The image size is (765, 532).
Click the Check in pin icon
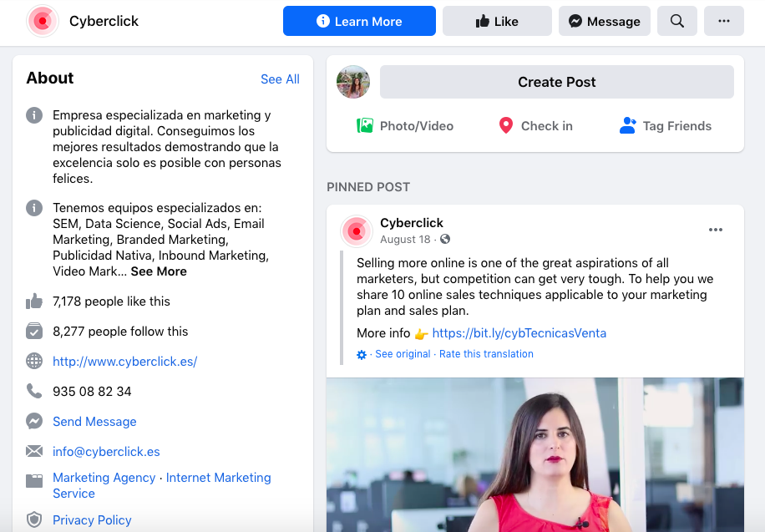505,125
